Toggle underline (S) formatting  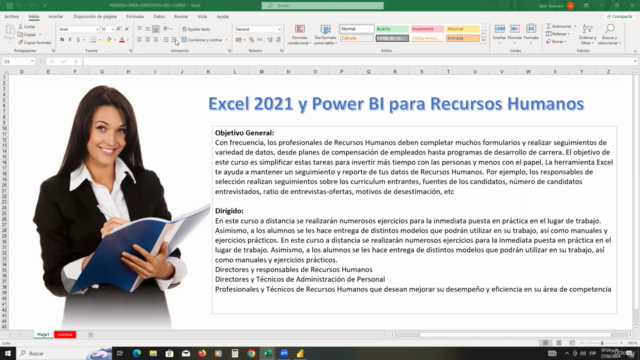(x=78, y=40)
